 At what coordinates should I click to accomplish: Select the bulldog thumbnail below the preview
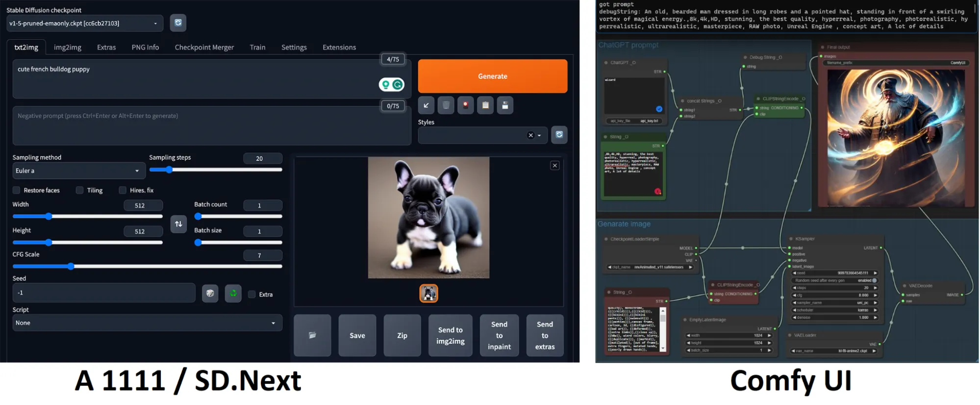point(428,293)
